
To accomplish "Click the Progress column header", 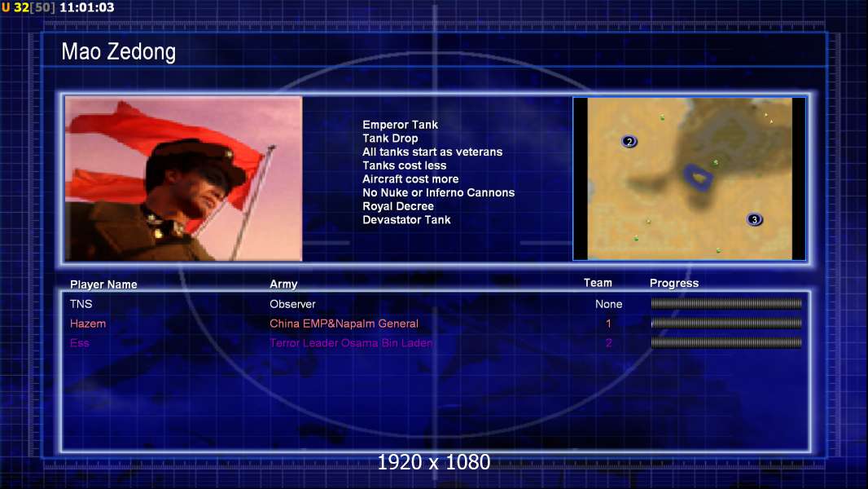I will pos(674,283).
